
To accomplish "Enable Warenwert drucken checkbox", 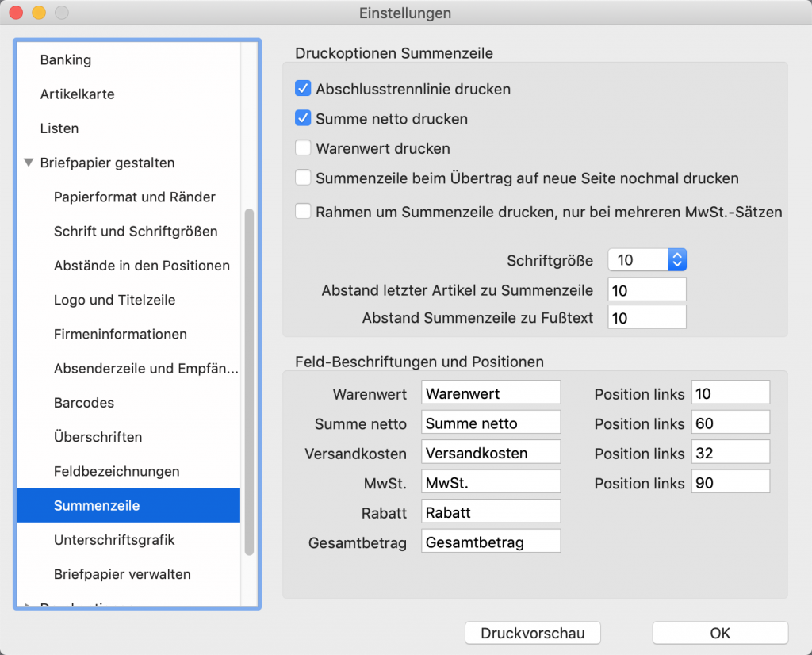I will 302,148.
